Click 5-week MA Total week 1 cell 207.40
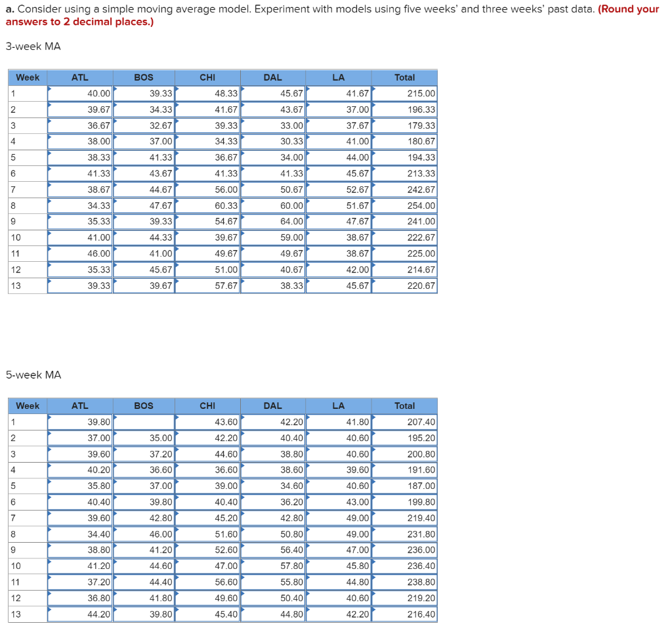672x630 pixels. 404,422
